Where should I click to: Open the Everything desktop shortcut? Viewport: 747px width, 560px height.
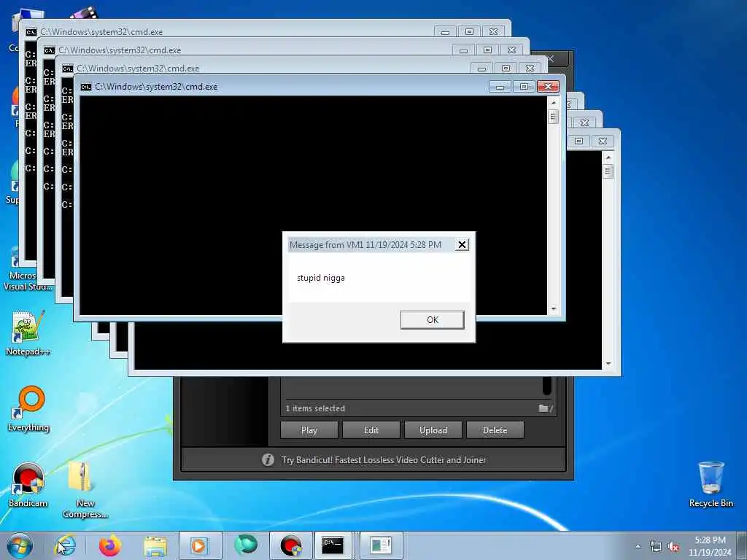click(28, 408)
